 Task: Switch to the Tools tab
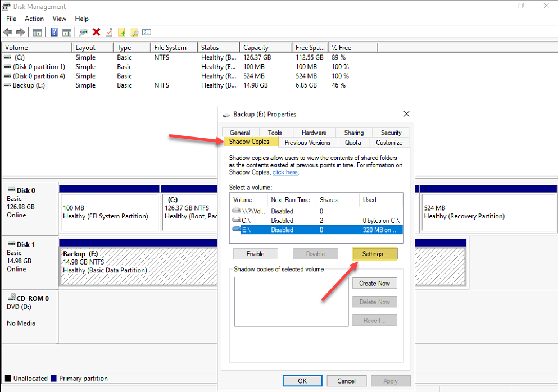tap(275, 133)
